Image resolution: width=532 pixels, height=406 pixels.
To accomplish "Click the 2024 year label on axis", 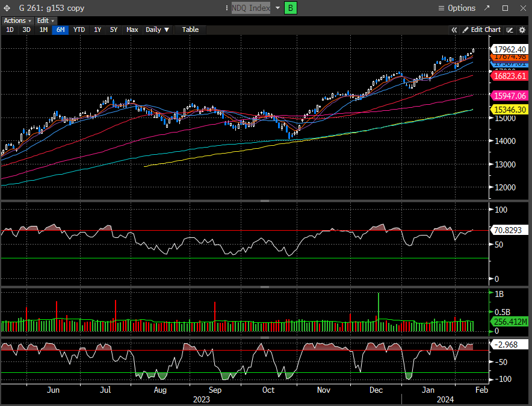I will coord(445,399).
